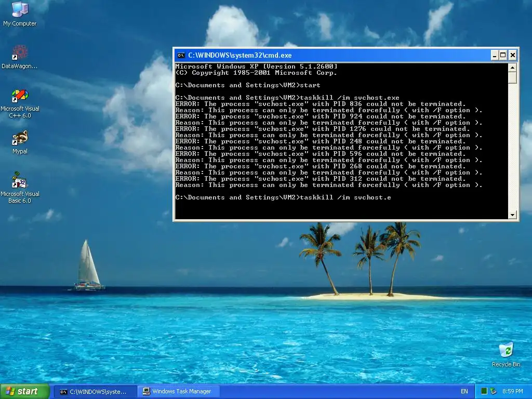Image resolution: width=532 pixels, height=399 pixels.
Task: Click the PID 268 error line
Action: 320,166
